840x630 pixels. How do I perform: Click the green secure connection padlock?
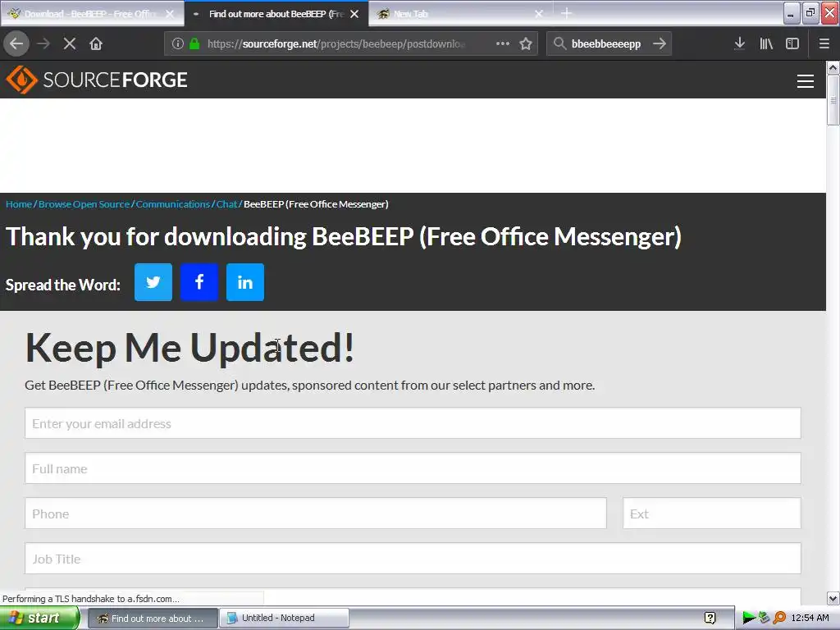click(x=195, y=43)
